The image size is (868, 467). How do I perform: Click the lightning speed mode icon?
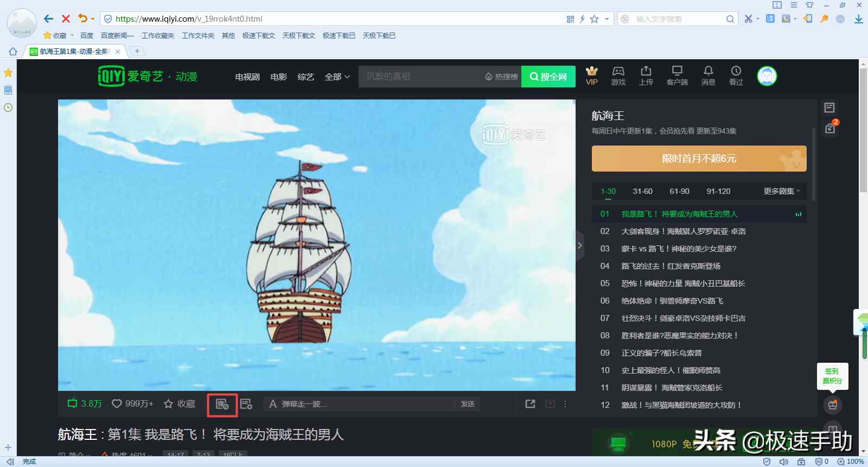(582, 19)
